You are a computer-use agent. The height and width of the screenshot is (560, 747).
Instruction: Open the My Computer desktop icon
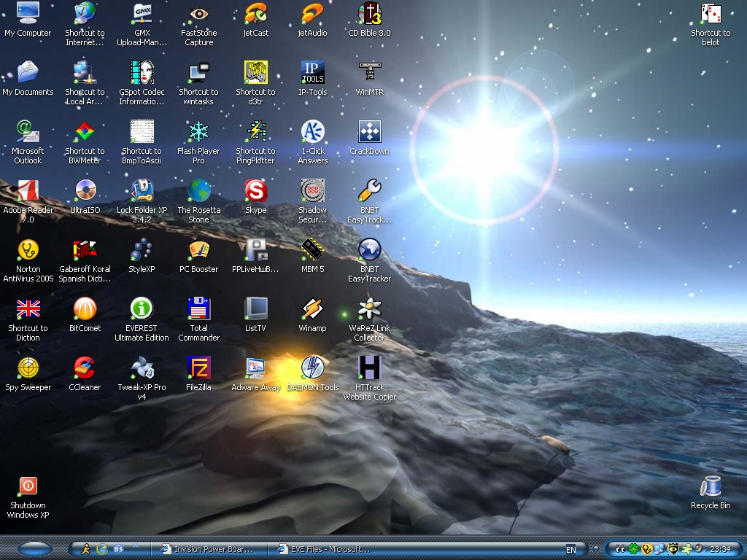(x=28, y=13)
